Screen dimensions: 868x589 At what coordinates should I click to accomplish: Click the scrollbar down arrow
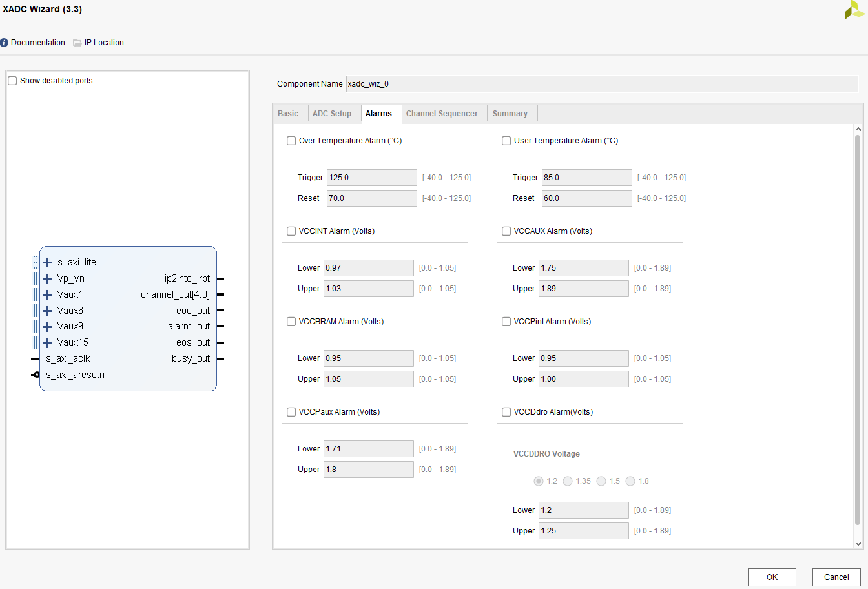point(858,544)
